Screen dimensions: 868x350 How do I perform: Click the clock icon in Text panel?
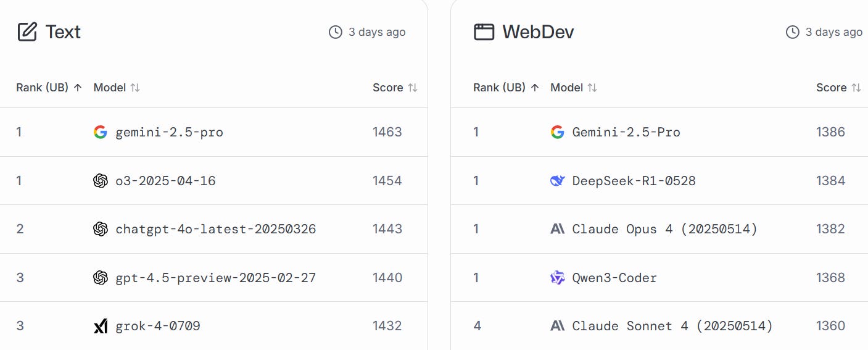(x=336, y=31)
